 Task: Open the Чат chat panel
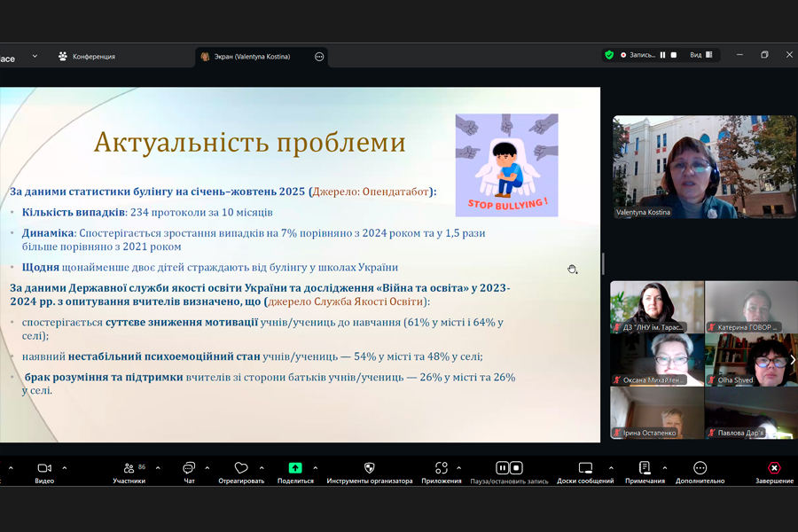[x=189, y=468]
